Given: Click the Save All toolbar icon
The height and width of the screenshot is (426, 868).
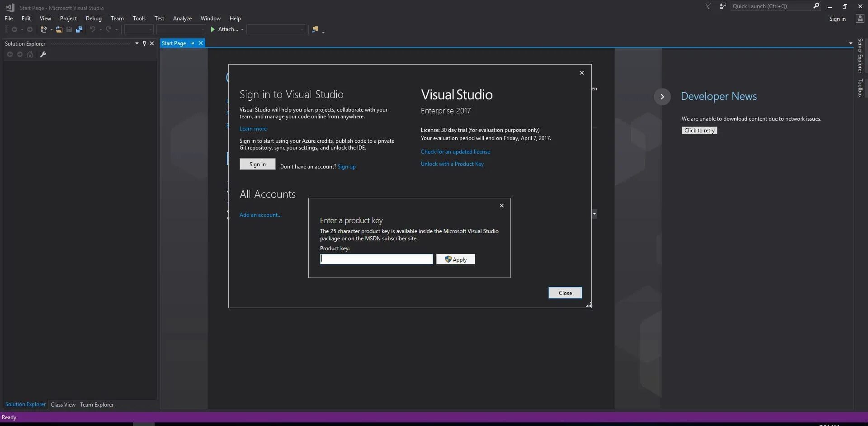Looking at the screenshot, I should coord(79,29).
